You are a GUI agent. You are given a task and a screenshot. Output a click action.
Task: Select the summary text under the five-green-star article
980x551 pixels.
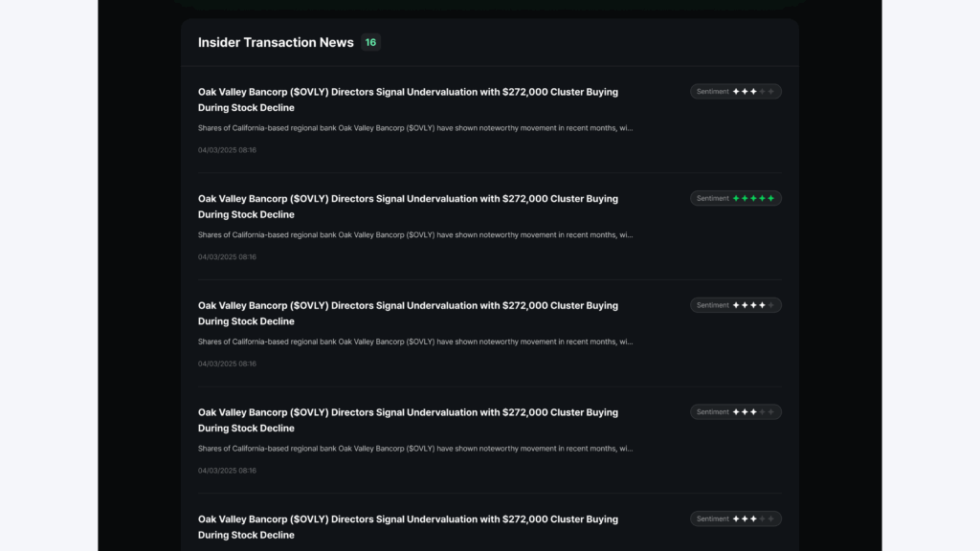415,235
